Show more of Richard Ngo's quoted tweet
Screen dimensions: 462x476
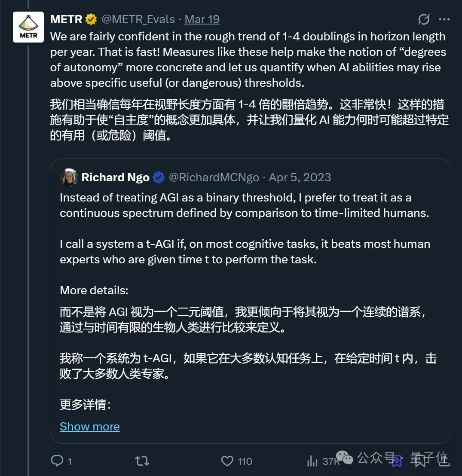click(x=90, y=426)
